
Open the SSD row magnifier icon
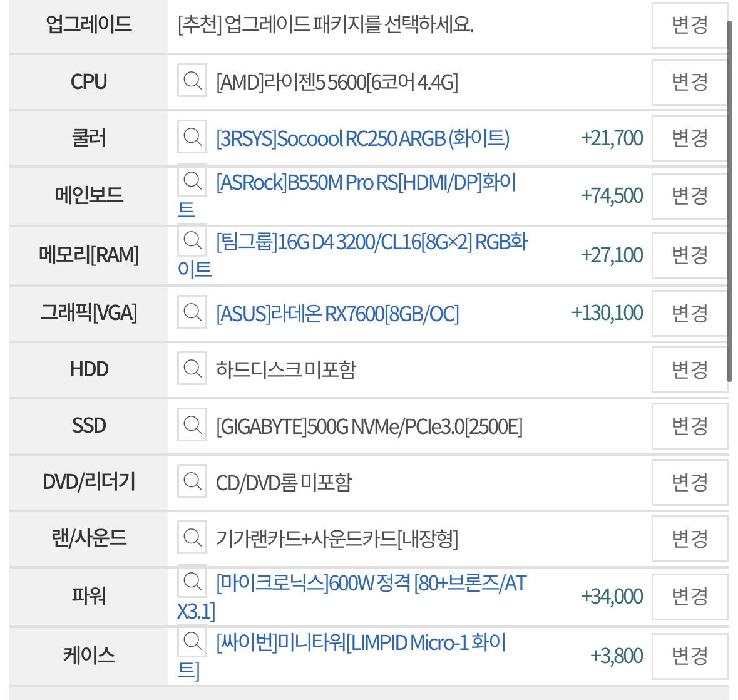(192, 426)
